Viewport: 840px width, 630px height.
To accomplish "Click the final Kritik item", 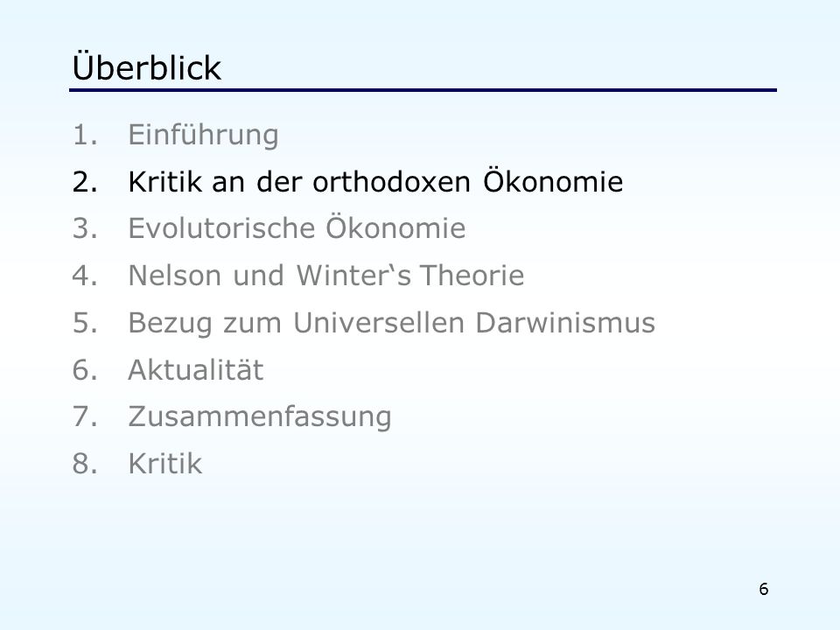I will [165, 464].
